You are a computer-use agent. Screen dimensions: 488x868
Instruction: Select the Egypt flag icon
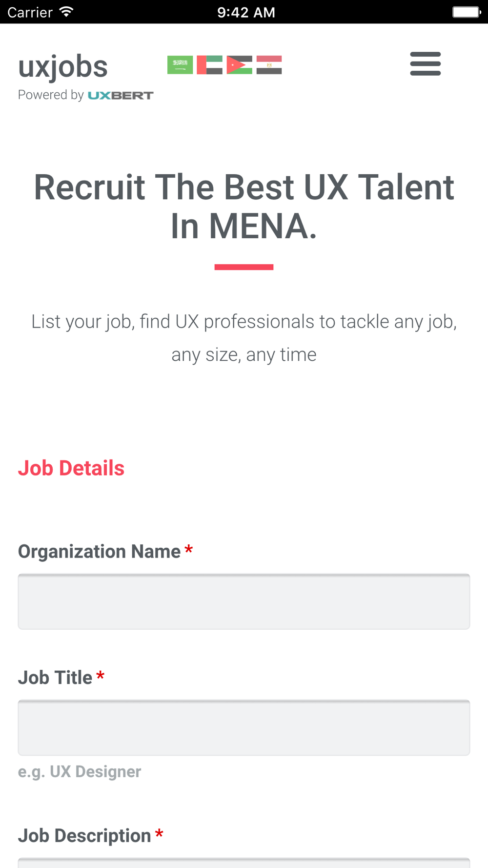point(269,65)
